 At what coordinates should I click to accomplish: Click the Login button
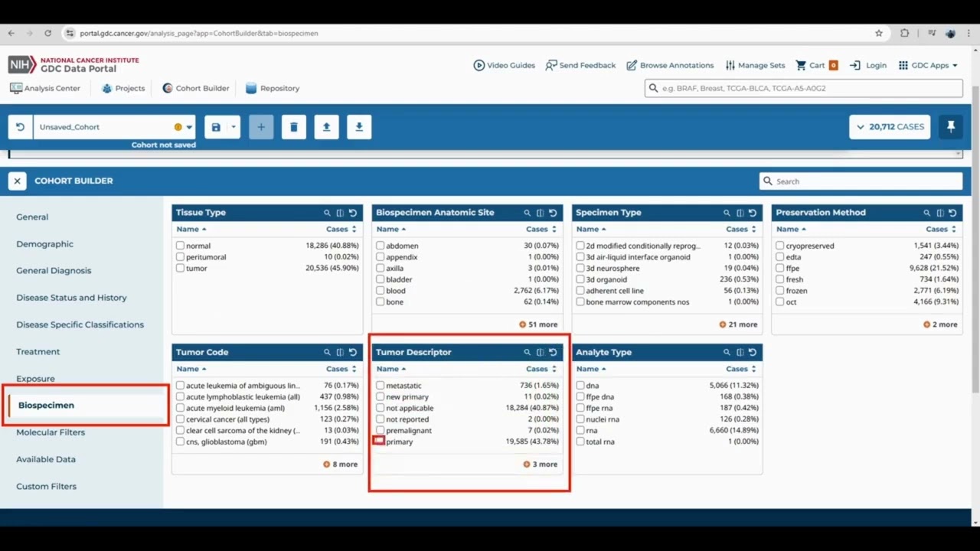click(x=868, y=65)
